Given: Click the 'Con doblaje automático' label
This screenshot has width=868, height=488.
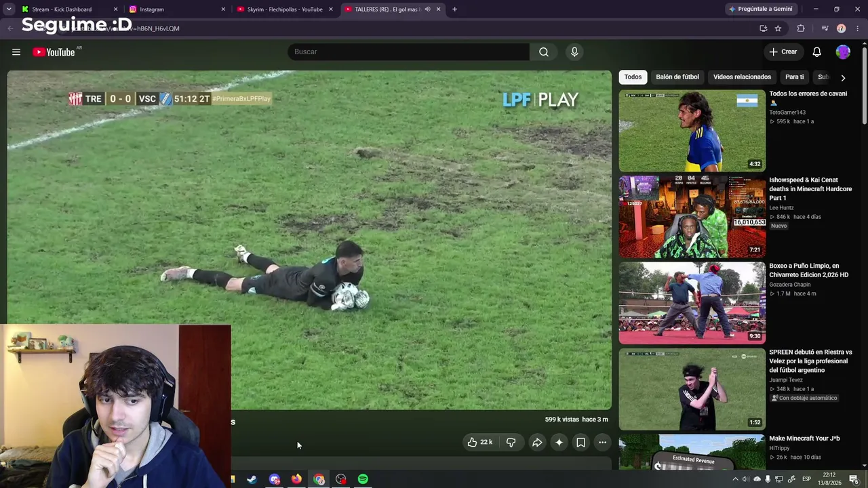Looking at the screenshot, I should [x=804, y=398].
